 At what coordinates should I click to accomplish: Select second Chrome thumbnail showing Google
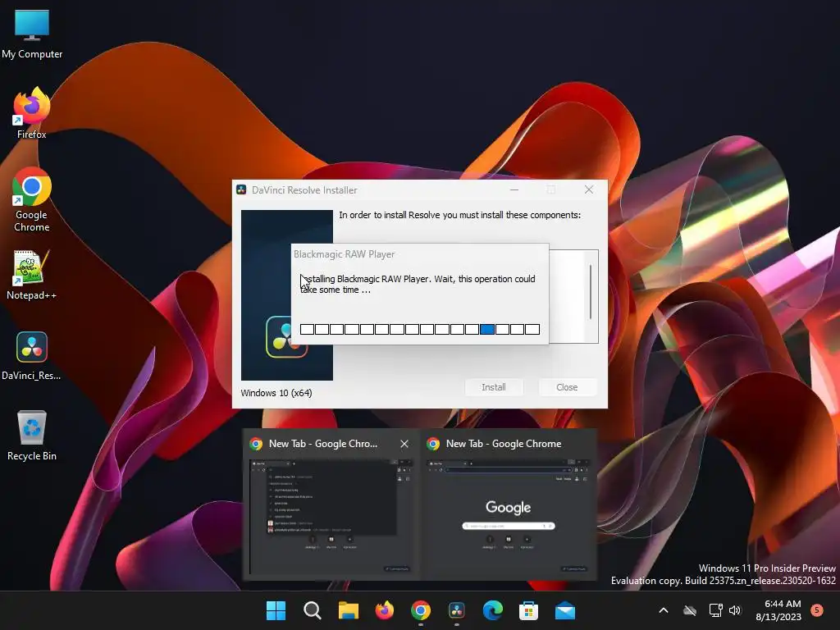click(x=509, y=516)
